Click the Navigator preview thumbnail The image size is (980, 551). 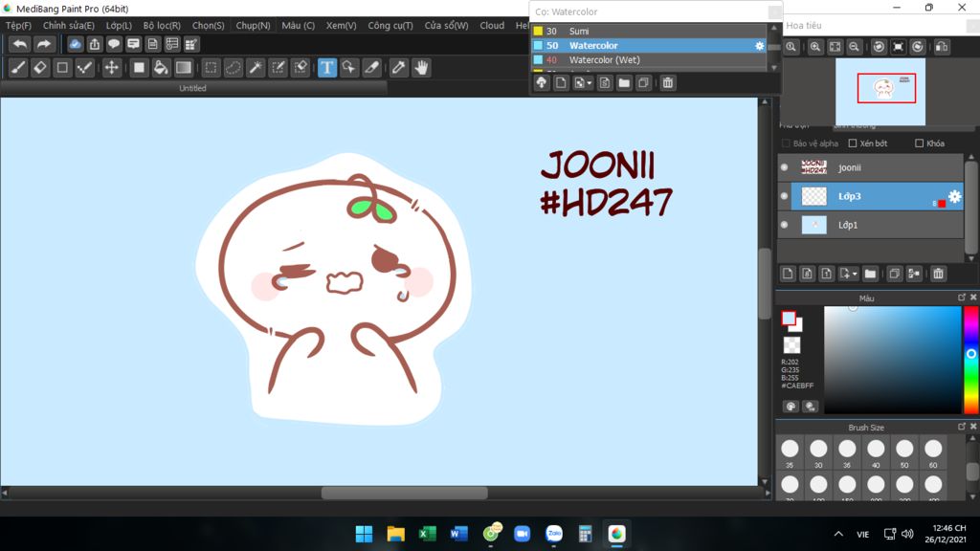pyautogui.click(x=880, y=92)
